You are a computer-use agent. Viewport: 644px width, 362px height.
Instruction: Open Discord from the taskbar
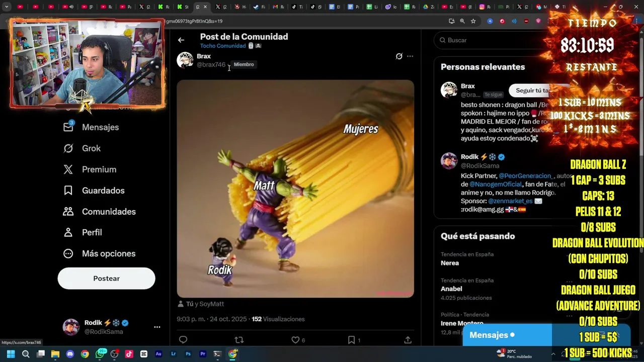click(x=70, y=354)
